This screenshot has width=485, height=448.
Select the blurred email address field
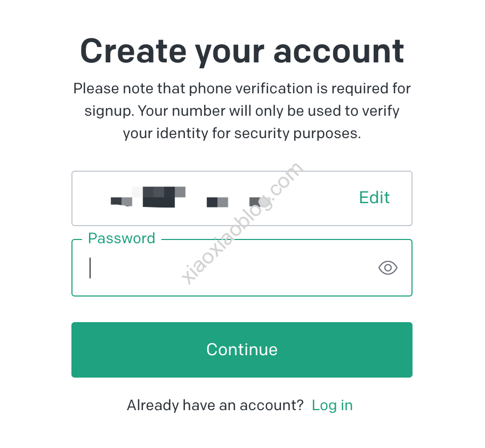tap(242, 198)
